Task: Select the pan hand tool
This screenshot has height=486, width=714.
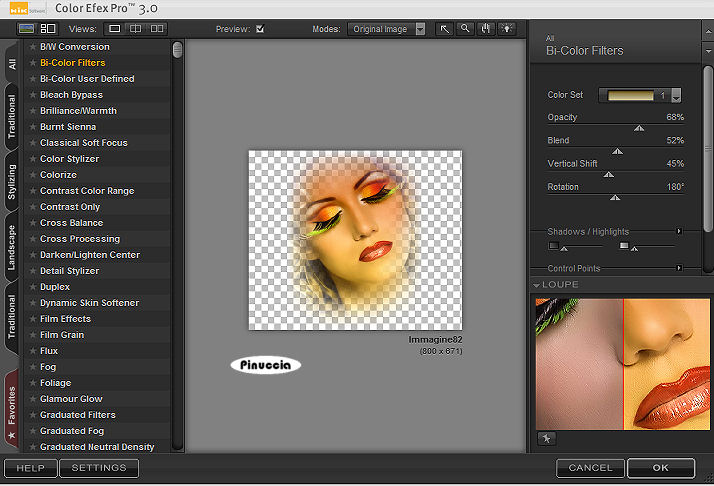Action: (485, 29)
